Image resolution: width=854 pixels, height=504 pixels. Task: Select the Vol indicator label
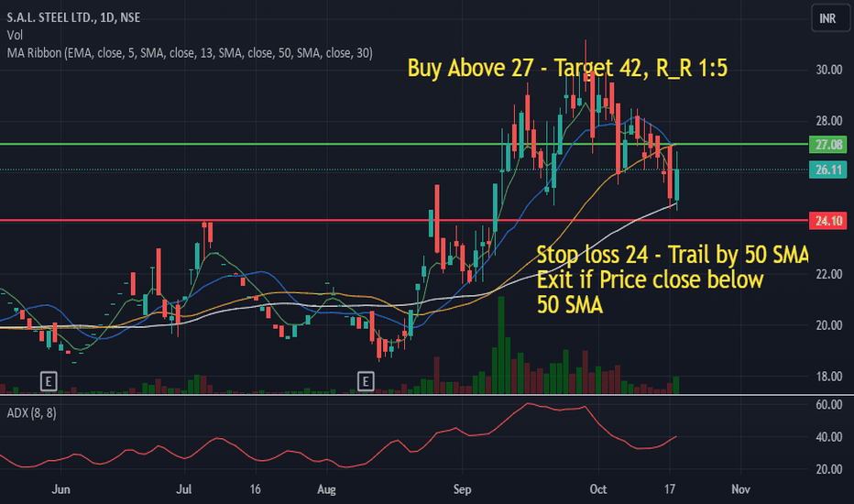tap(15, 36)
